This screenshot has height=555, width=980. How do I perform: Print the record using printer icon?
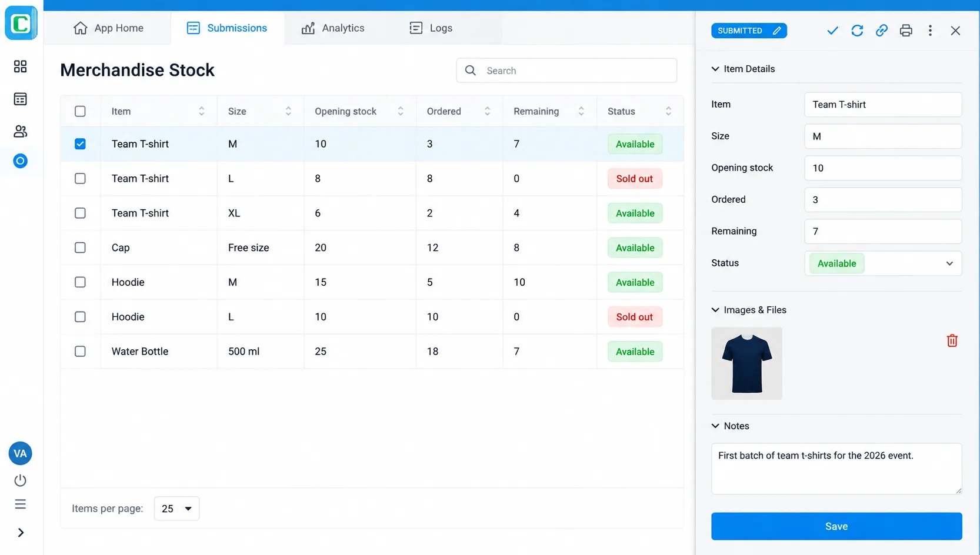coord(906,31)
